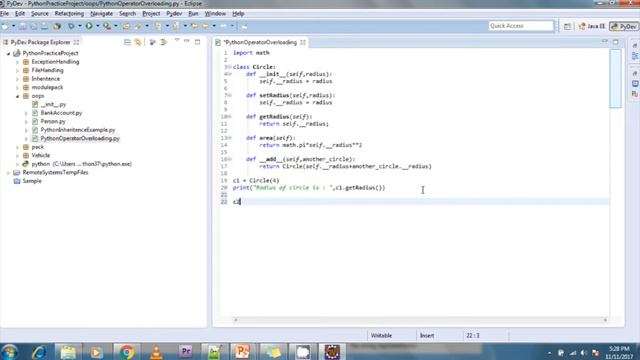Collapse the oops package
Image resolution: width=640 pixels, height=360 pixels.
(x=18, y=96)
